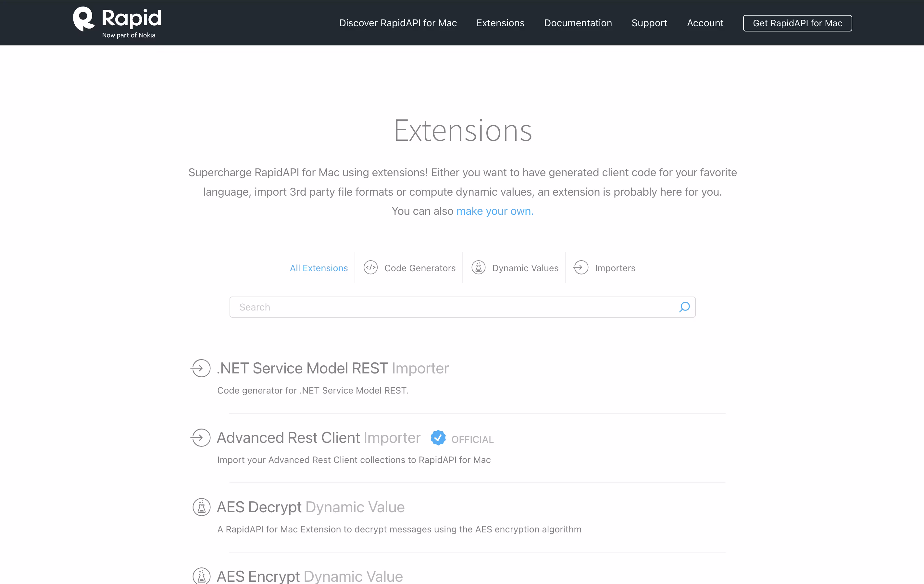Click the search magnifier icon
Viewport: 924px width, 584px height.
(x=684, y=307)
